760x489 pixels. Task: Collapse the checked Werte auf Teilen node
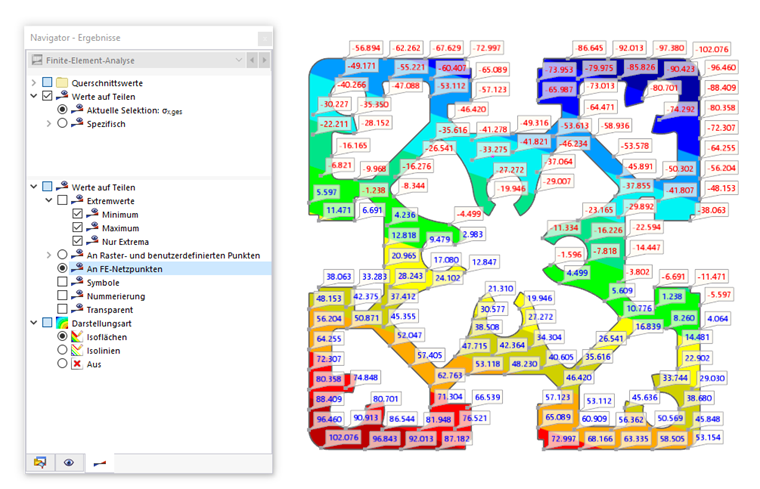coord(33,96)
